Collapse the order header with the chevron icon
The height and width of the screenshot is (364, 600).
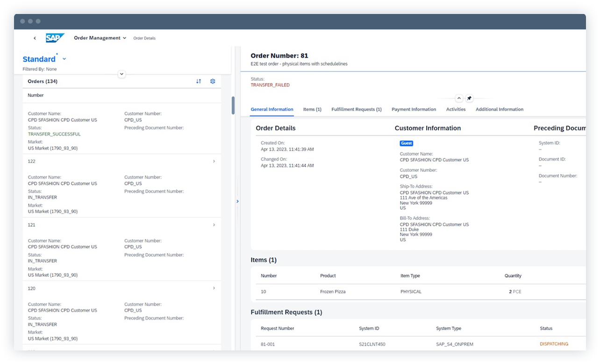(458, 98)
